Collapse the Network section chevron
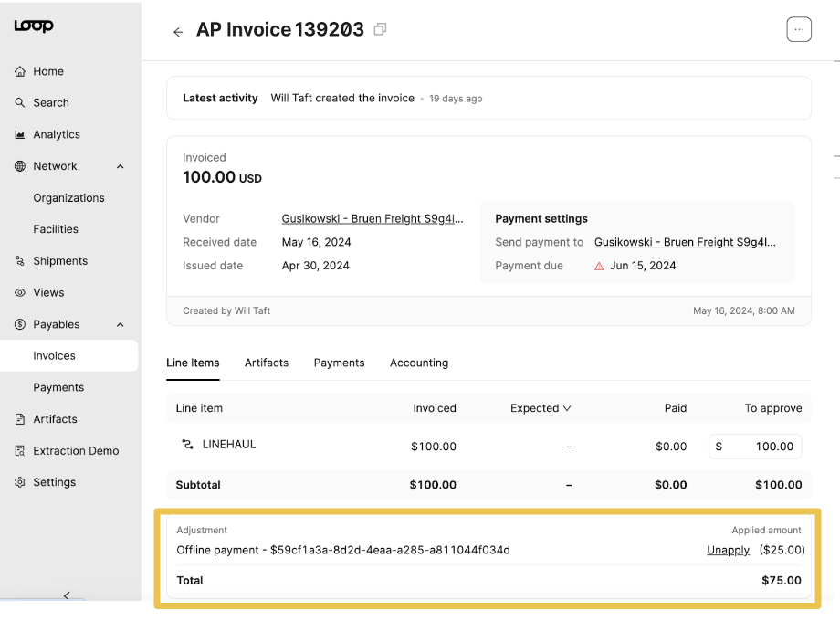This screenshot has height=621, width=840. (x=120, y=166)
